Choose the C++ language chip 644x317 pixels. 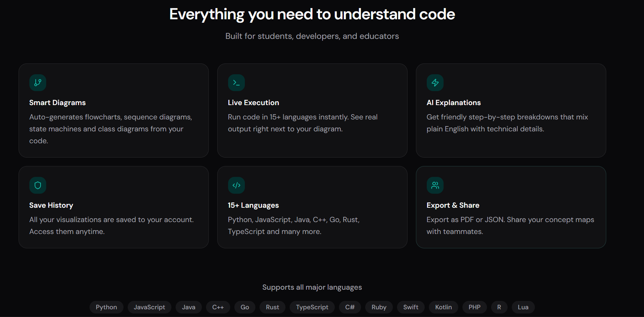pos(218,307)
